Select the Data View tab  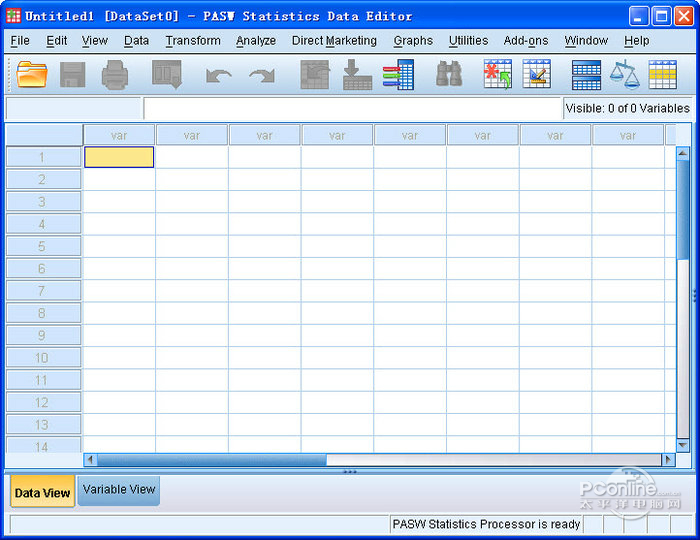coord(42,492)
